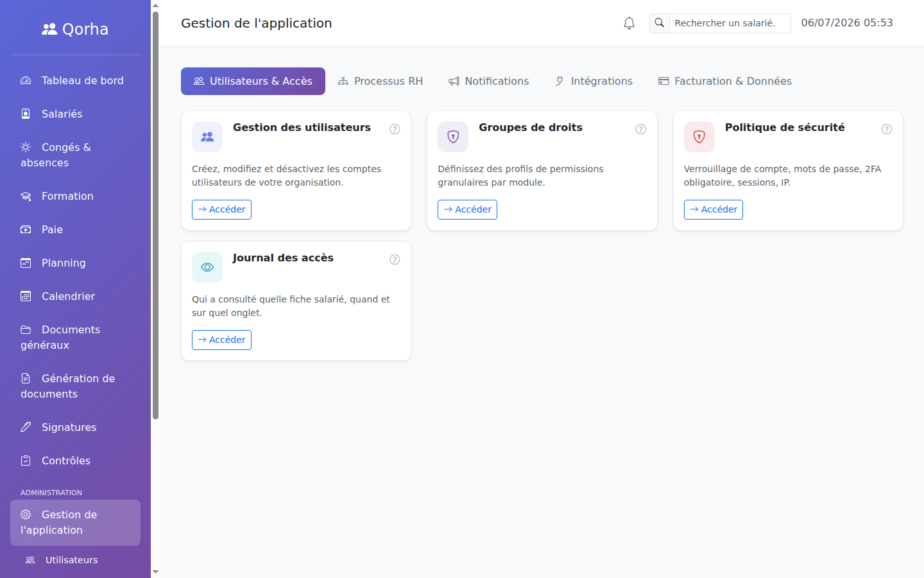Click the sidebar scroll up arrow
The height and width of the screenshot is (578, 924).
(x=155, y=6)
